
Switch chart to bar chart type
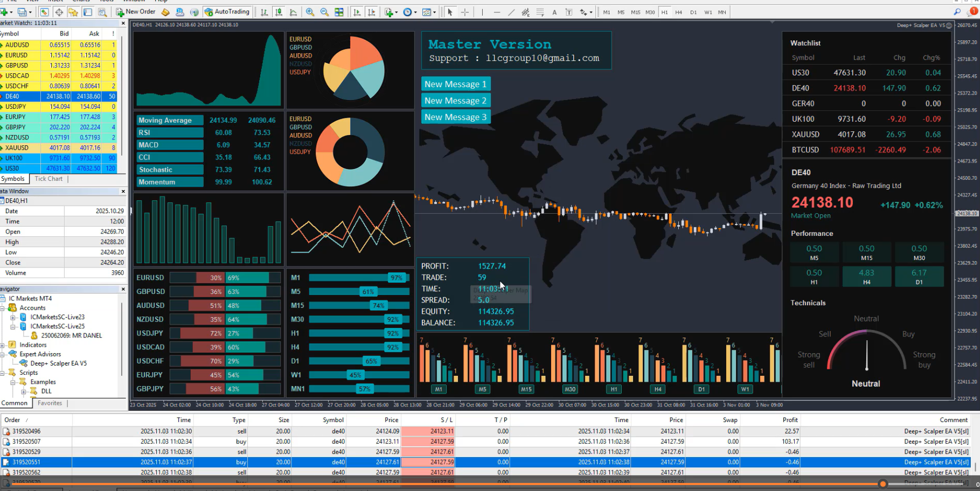[264, 12]
